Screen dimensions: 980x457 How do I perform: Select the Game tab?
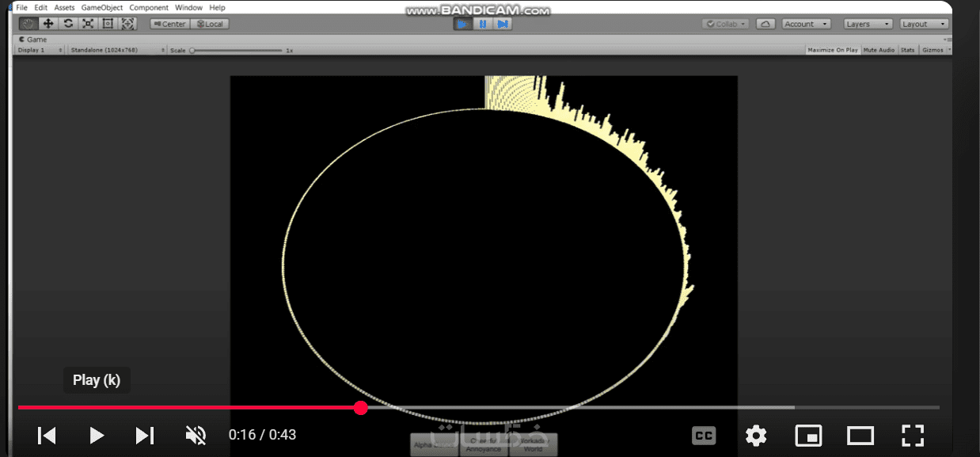pos(33,39)
